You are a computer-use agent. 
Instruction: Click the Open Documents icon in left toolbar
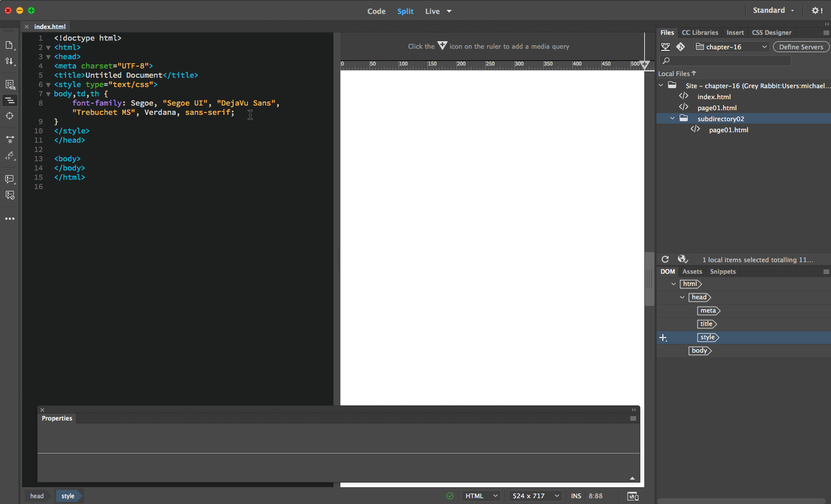pyautogui.click(x=10, y=45)
